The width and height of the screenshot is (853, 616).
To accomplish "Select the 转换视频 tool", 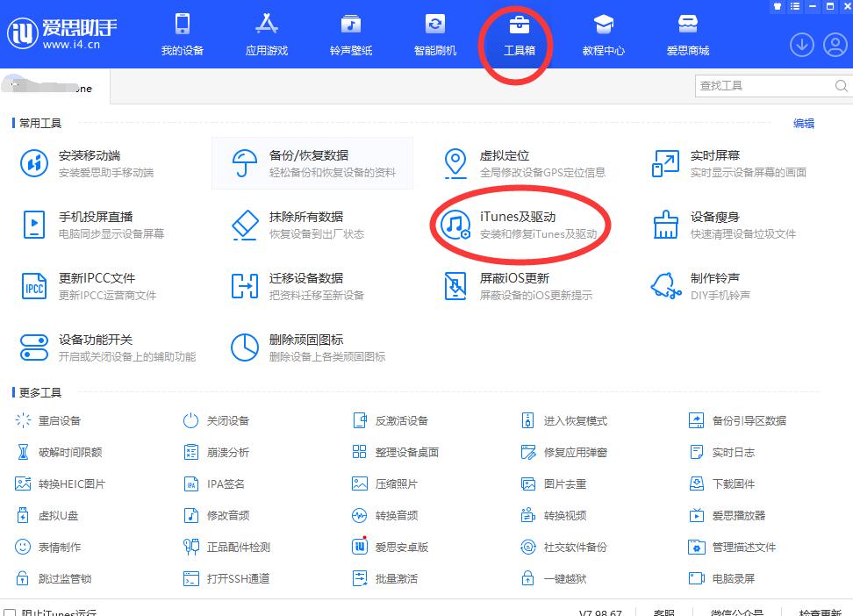I will [553, 515].
